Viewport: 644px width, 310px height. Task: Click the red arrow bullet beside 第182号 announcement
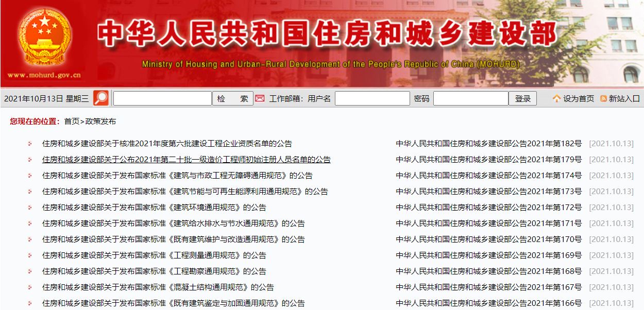click(x=30, y=144)
